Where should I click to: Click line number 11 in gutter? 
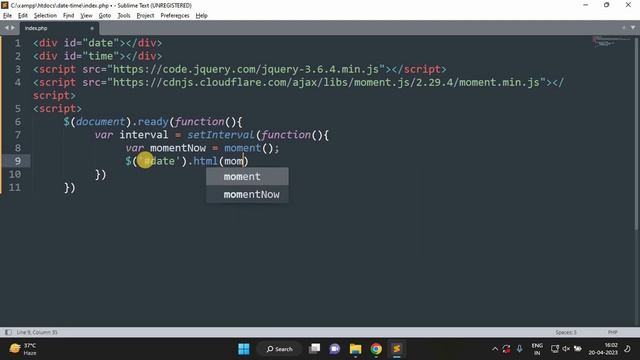(15, 187)
